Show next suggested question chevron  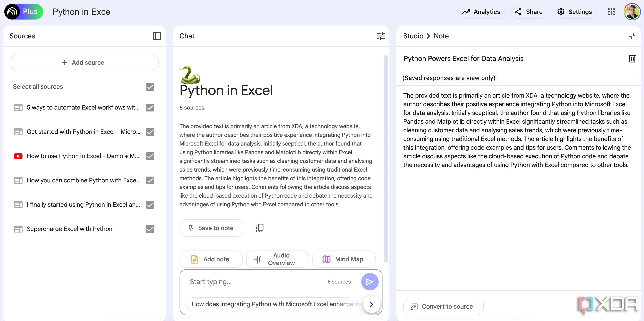pos(371,304)
